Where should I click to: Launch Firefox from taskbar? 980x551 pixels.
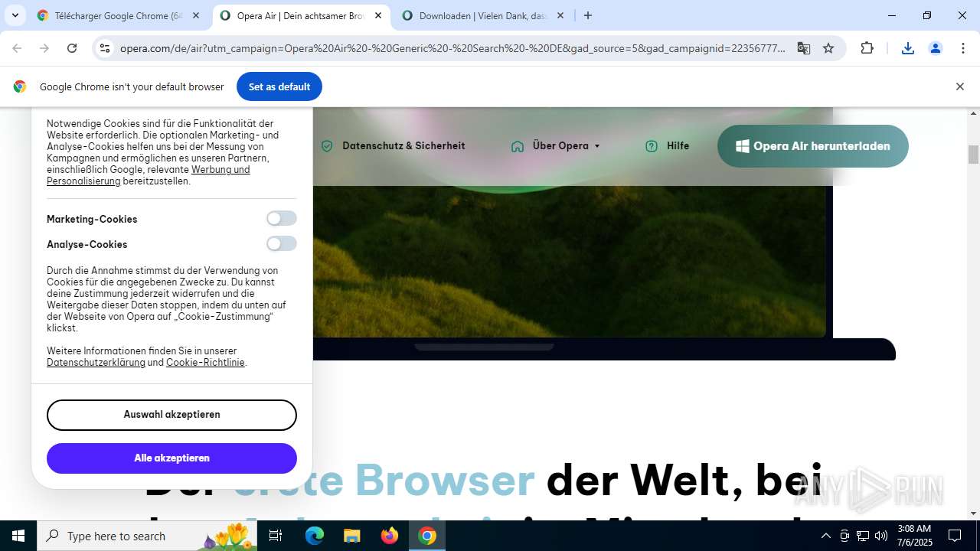390,536
